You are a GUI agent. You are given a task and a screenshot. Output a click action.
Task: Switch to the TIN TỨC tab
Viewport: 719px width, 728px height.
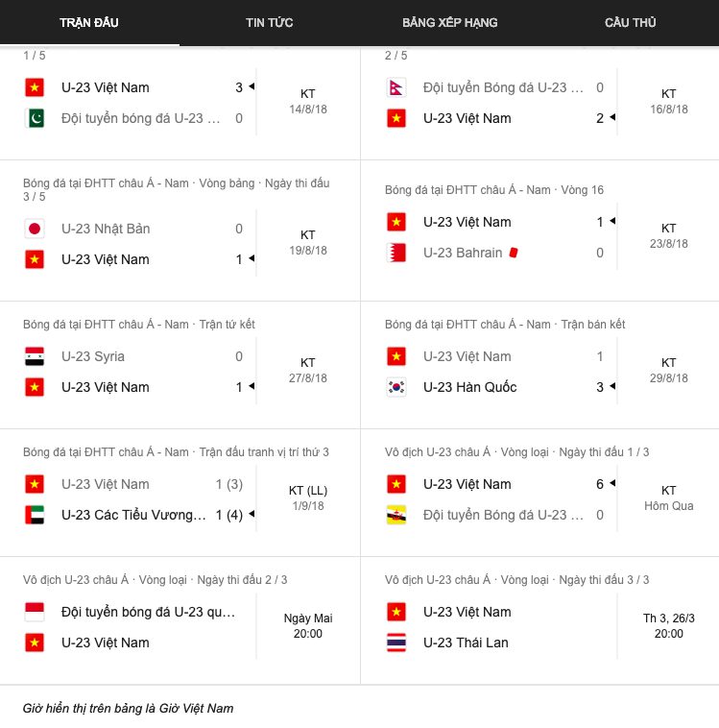click(269, 22)
